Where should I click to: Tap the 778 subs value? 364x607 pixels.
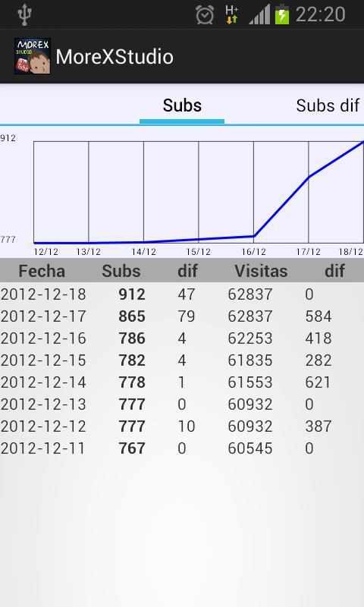click(132, 382)
